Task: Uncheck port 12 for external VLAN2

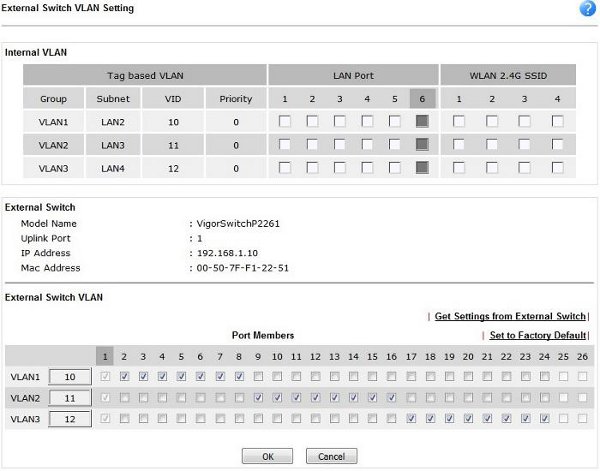Action: coord(315,398)
